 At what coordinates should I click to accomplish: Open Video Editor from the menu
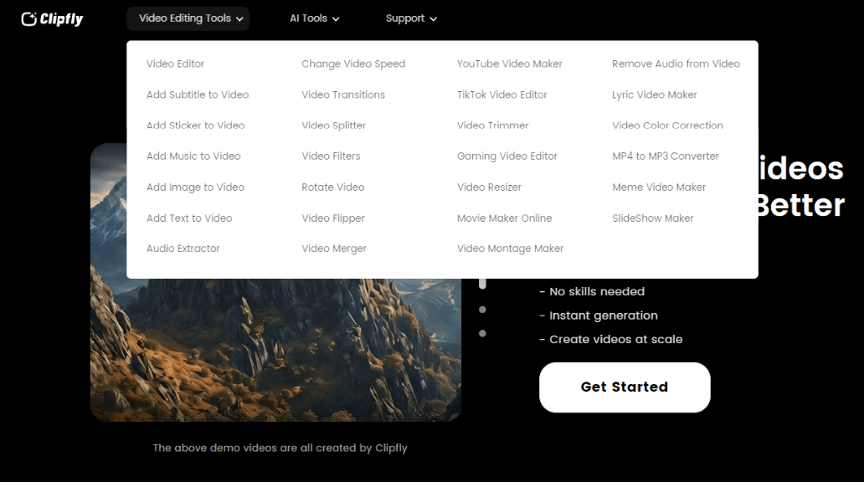click(175, 64)
